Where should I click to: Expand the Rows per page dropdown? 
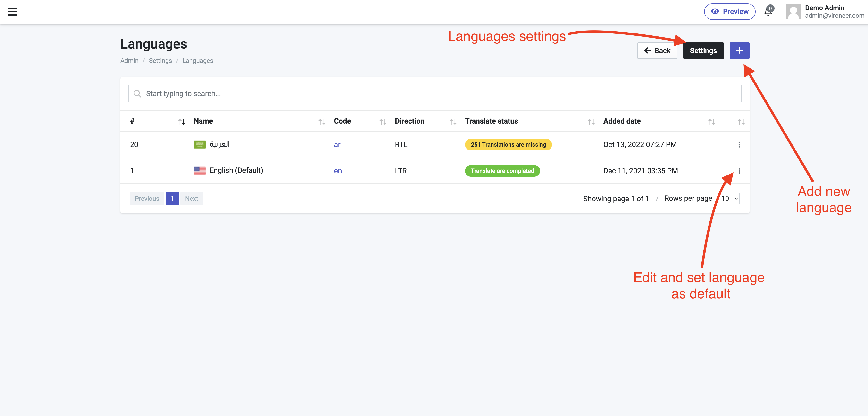pos(729,198)
